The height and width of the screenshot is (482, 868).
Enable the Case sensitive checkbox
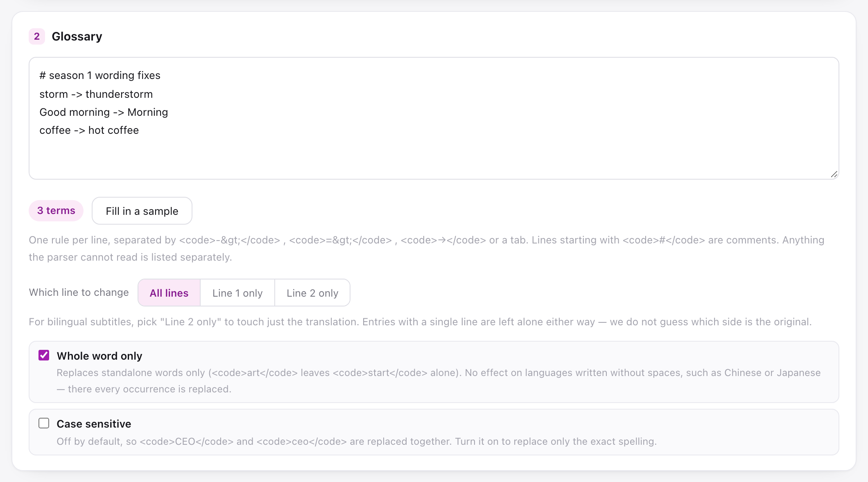(44, 423)
